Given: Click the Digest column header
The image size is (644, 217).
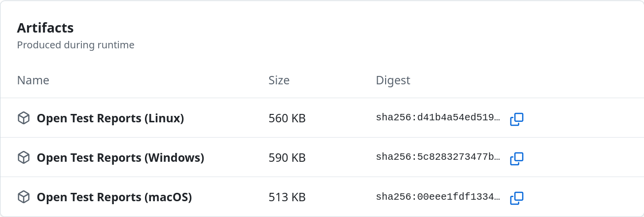Looking at the screenshot, I should pos(393,80).
